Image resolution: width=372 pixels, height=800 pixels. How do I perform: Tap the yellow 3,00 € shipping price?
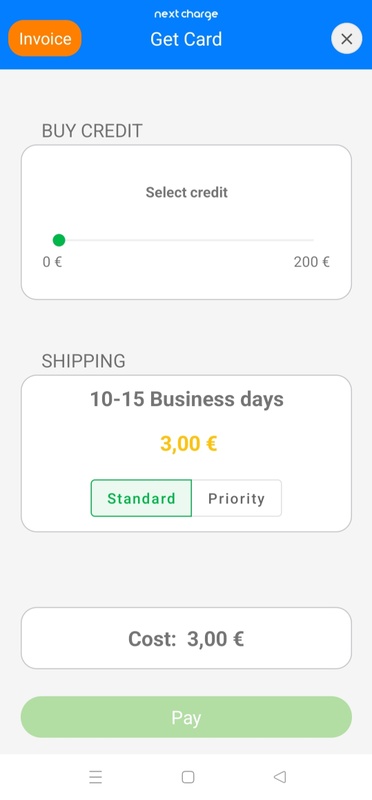click(x=189, y=443)
